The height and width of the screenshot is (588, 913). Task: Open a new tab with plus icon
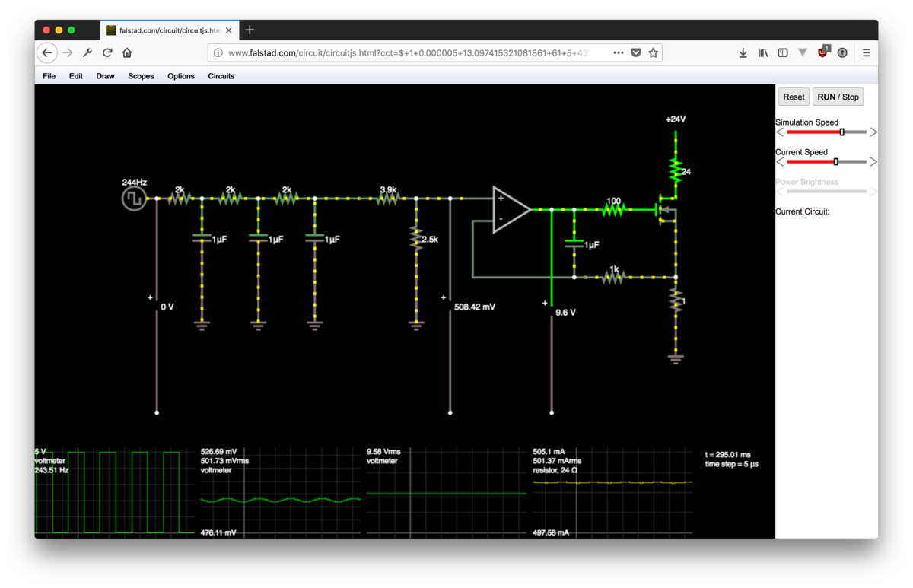coord(250,30)
